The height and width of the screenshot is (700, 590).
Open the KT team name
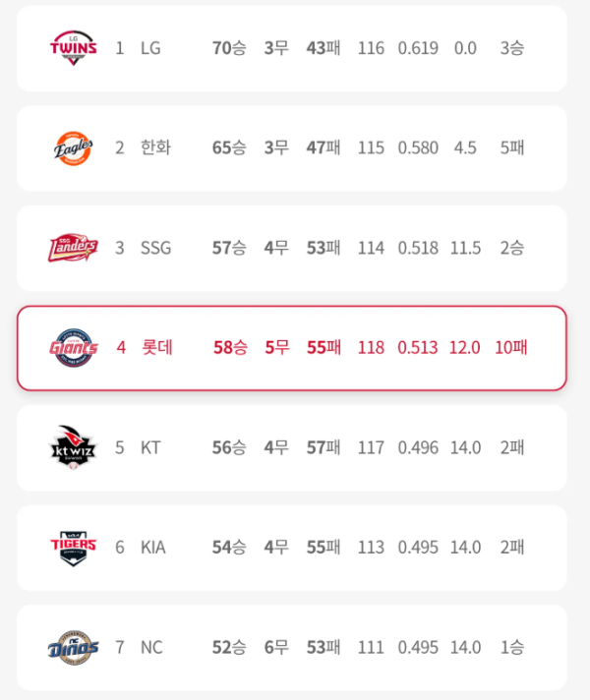pyautogui.click(x=150, y=447)
